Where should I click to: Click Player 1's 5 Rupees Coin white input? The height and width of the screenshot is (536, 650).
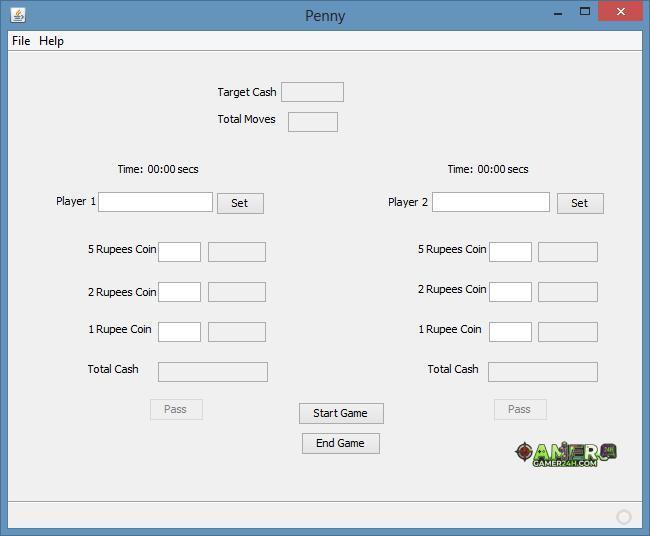[179, 252]
